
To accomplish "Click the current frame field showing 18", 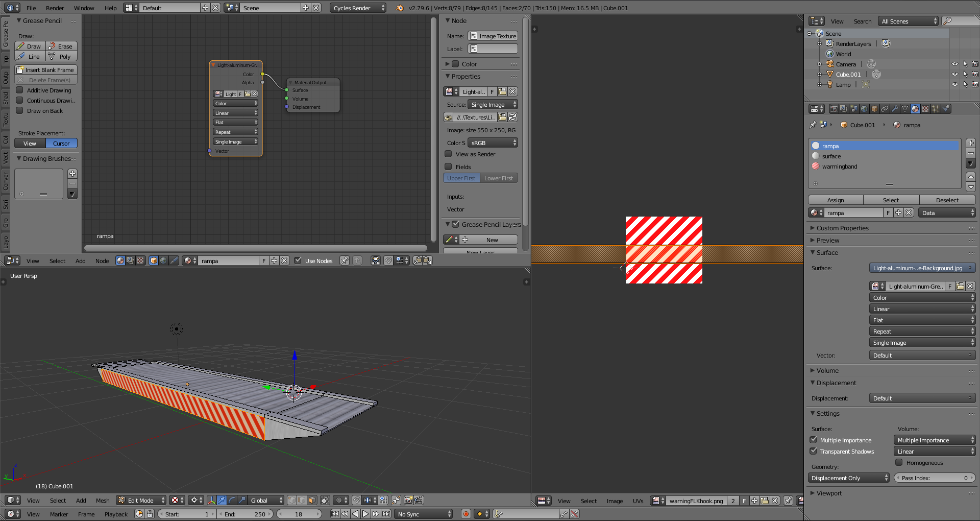I will pyautogui.click(x=299, y=514).
